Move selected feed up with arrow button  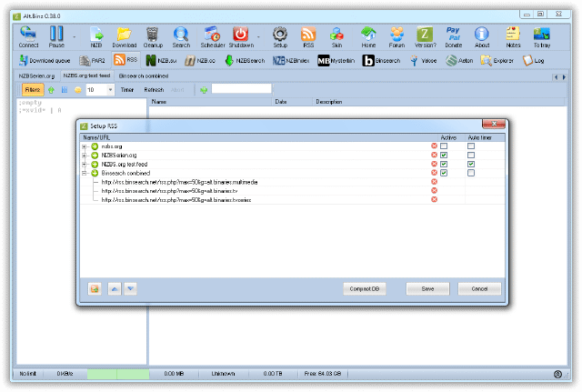point(115,289)
